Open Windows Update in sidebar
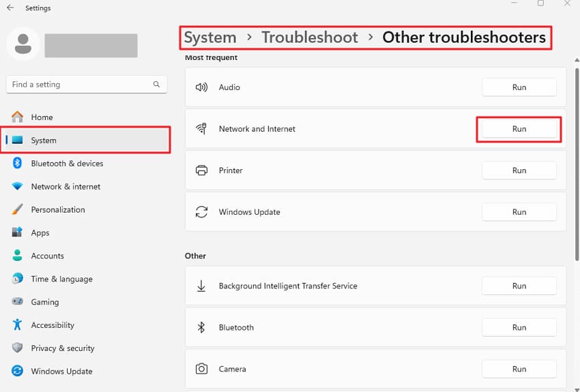Screen dimensions: 580x392 [x=86, y=372]
